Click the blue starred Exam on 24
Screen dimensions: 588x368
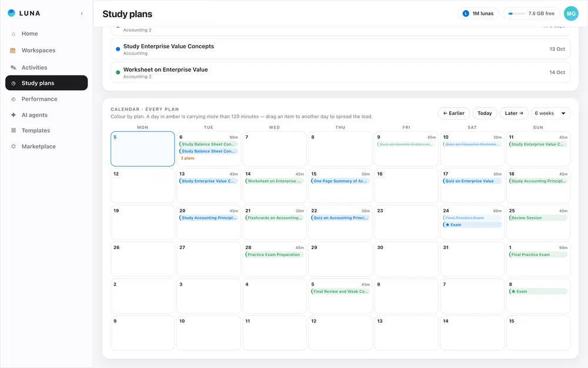[x=472, y=225]
